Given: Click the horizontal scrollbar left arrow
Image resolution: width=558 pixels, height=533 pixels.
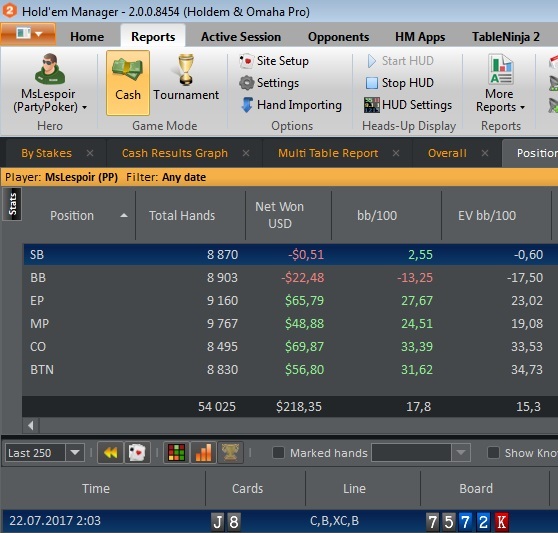Looking at the screenshot, I should pos(31,425).
